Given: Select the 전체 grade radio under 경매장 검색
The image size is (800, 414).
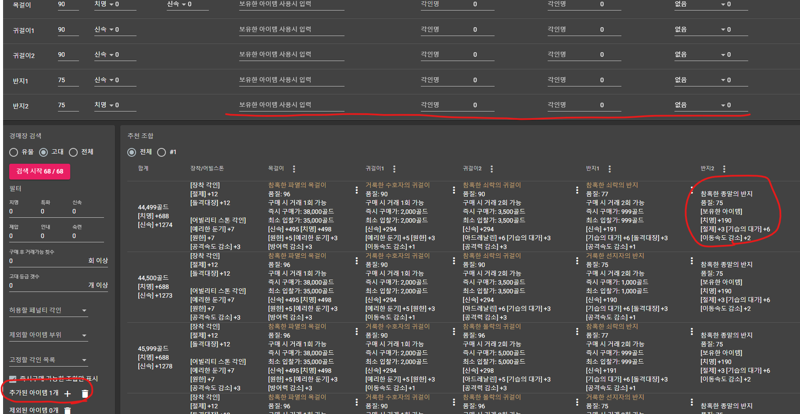Looking at the screenshot, I should pyautogui.click(x=73, y=152).
